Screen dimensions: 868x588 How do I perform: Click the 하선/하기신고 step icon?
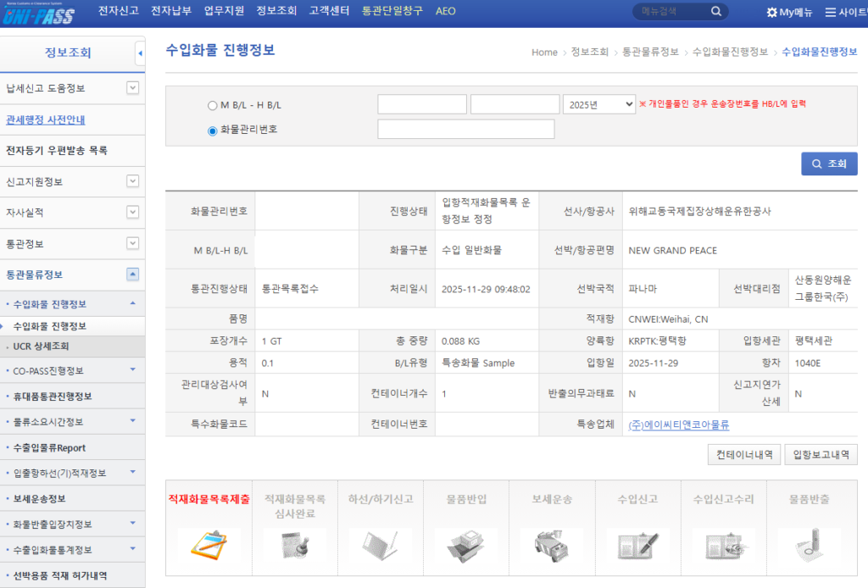pos(380,543)
